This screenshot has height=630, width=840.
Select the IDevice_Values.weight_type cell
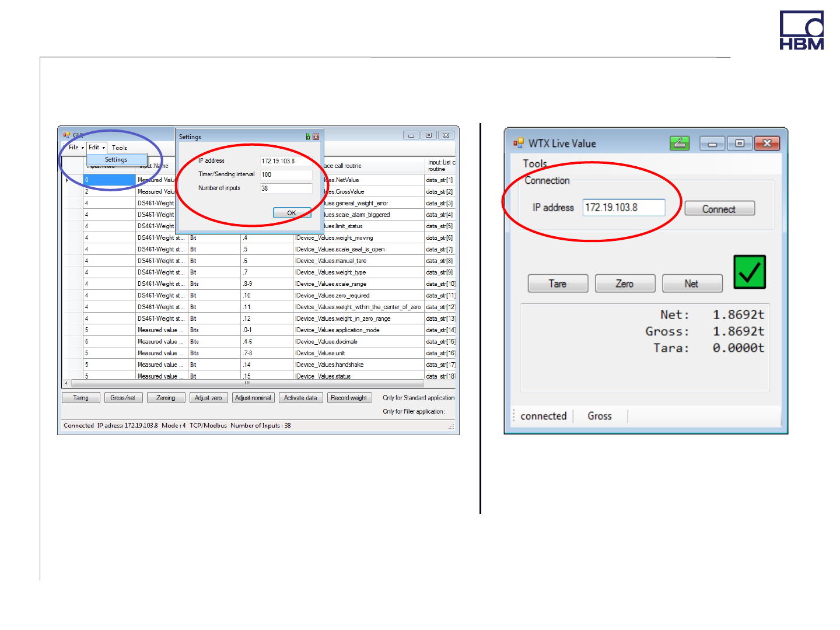coord(359,272)
